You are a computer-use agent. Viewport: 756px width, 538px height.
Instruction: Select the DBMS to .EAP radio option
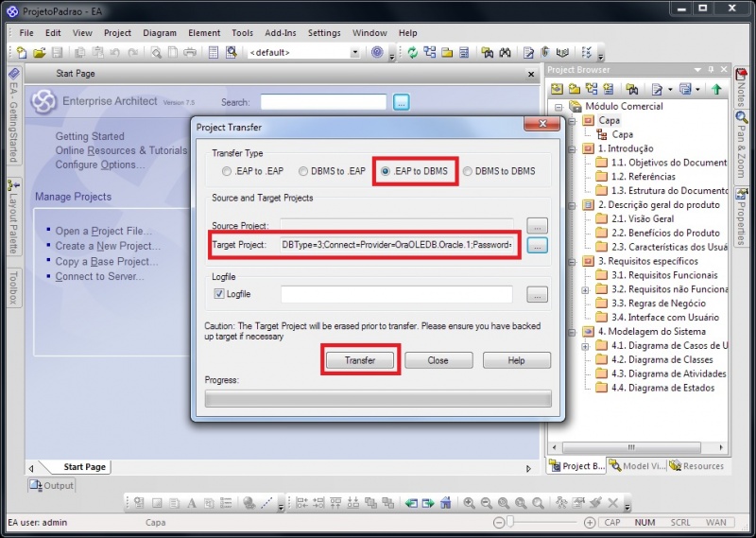click(303, 171)
